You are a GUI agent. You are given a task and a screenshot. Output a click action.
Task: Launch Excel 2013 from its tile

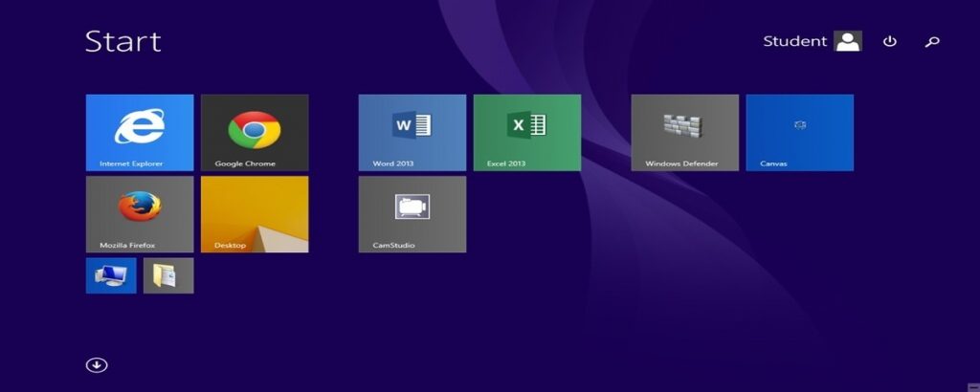(x=527, y=132)
